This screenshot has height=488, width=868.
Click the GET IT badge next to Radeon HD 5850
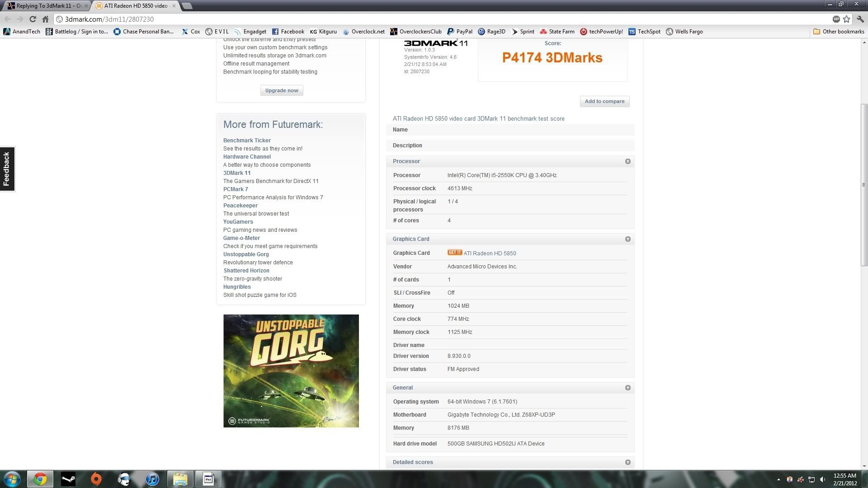coord(454,253)
